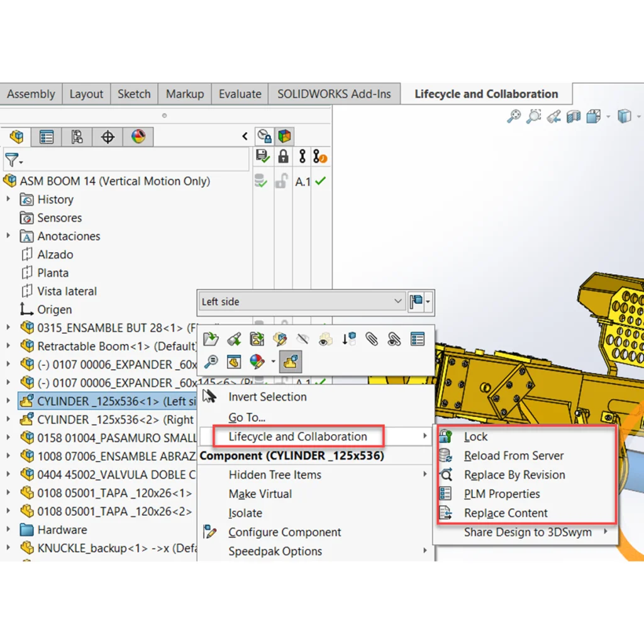The image size is (644, 644).
Task: Toggle Change Transparency eye icon
Action: (x=325, y=340)
